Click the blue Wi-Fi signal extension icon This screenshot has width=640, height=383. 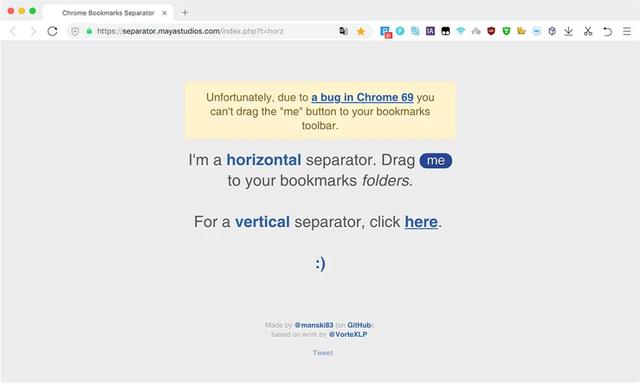click(x=461, y=31)
